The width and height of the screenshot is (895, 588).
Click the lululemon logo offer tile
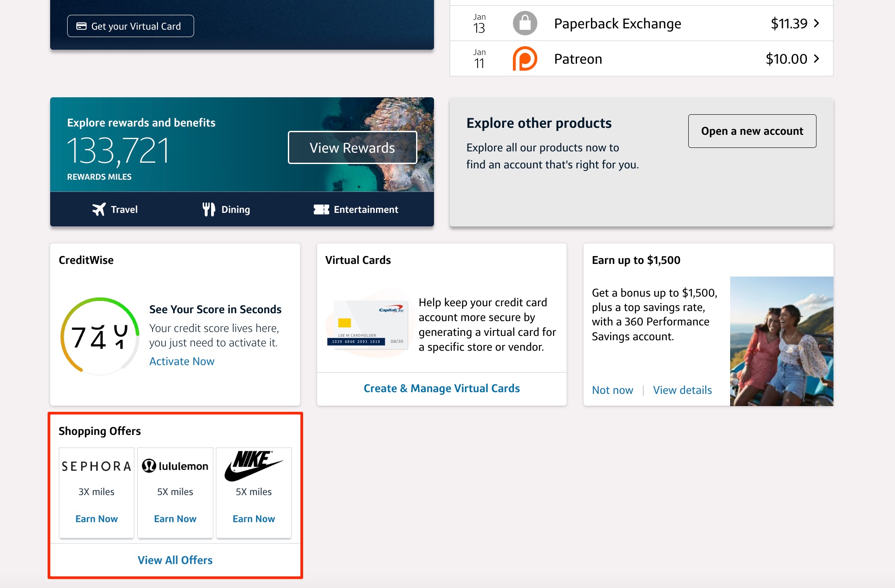click(175, 466)
